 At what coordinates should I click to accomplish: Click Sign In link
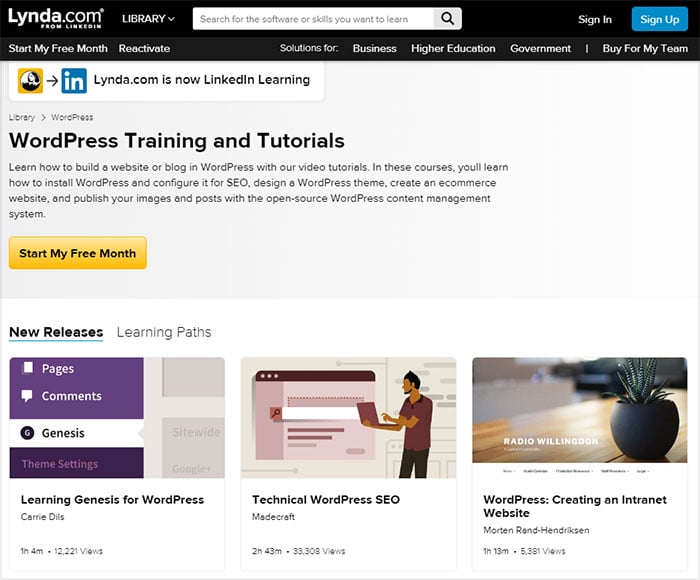[x=595, y=19]
